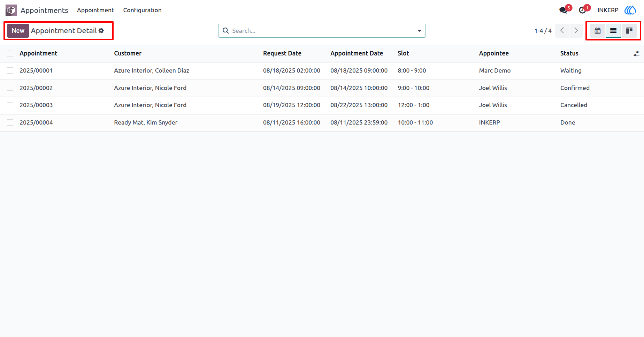Screen dimensions: 644x337
Task: Click the Confirmed status cell
Action: pos(575,88)
